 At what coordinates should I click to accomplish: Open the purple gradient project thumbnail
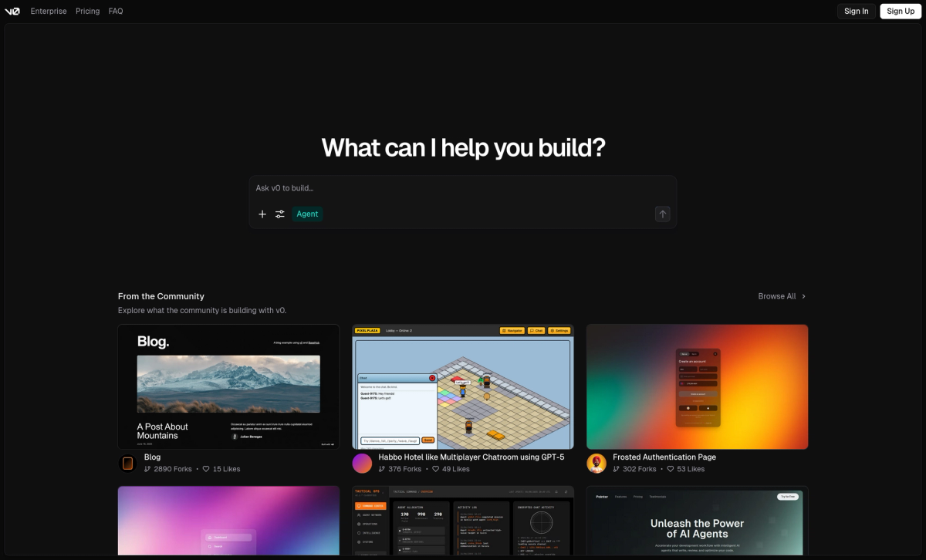[x=228, y=521]
